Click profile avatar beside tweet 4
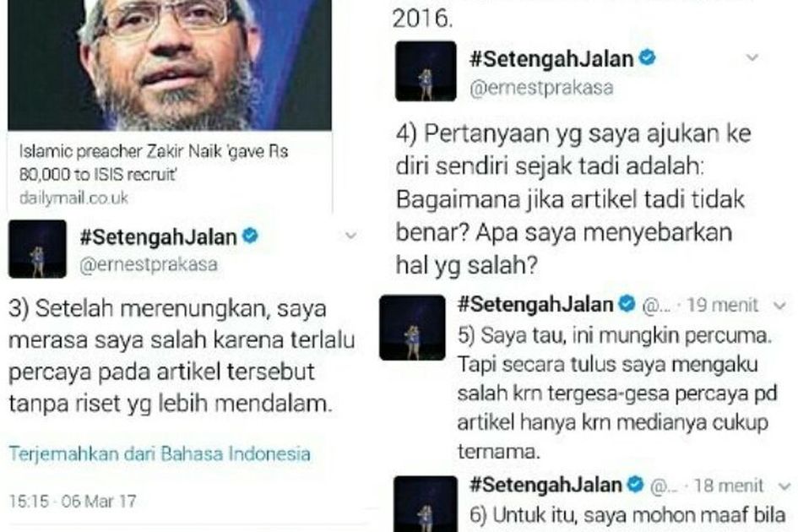798x532 pixels. coord(426,71)
